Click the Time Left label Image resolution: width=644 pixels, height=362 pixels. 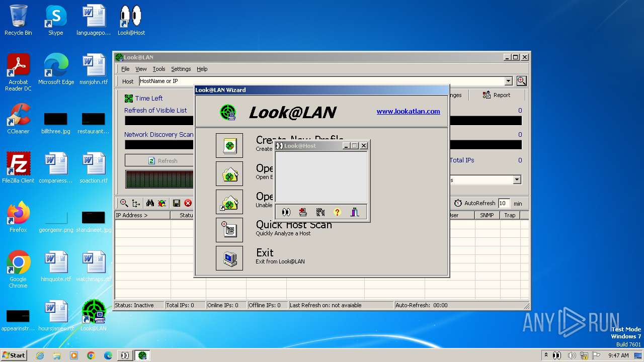pos(149,99)
